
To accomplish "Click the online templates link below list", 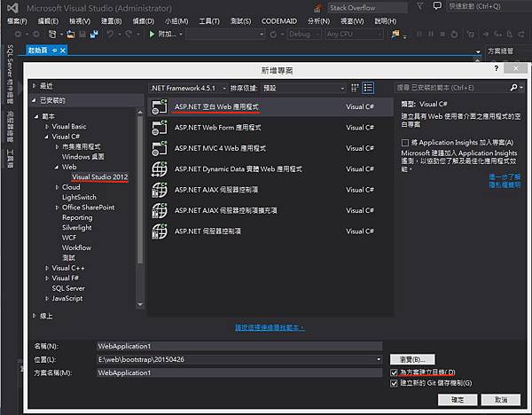I will [270, 327].
